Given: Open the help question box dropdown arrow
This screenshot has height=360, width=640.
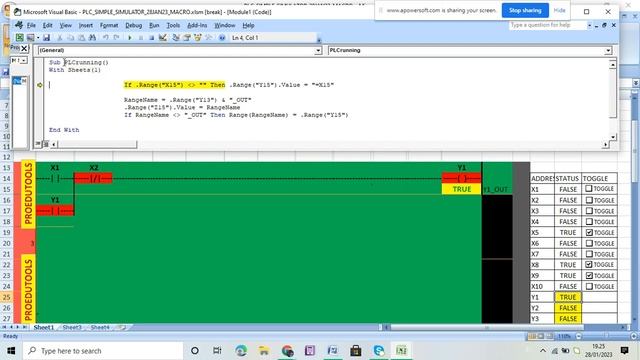Looking at the screenshot, I should click(589, 25).
